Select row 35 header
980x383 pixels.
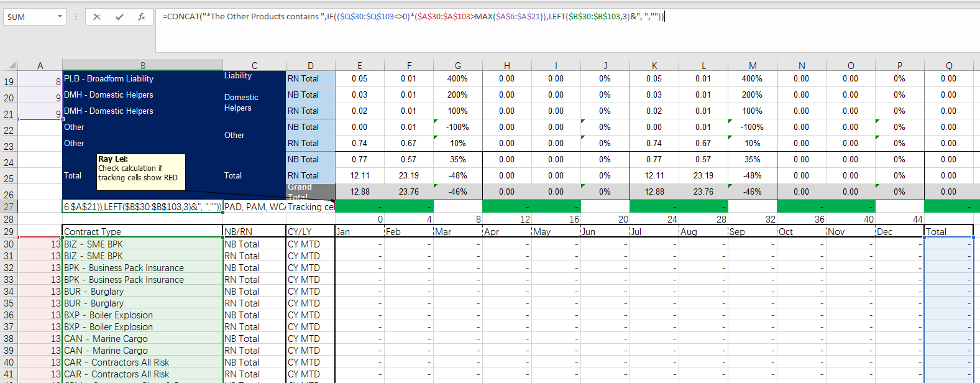tap(9, 303)
